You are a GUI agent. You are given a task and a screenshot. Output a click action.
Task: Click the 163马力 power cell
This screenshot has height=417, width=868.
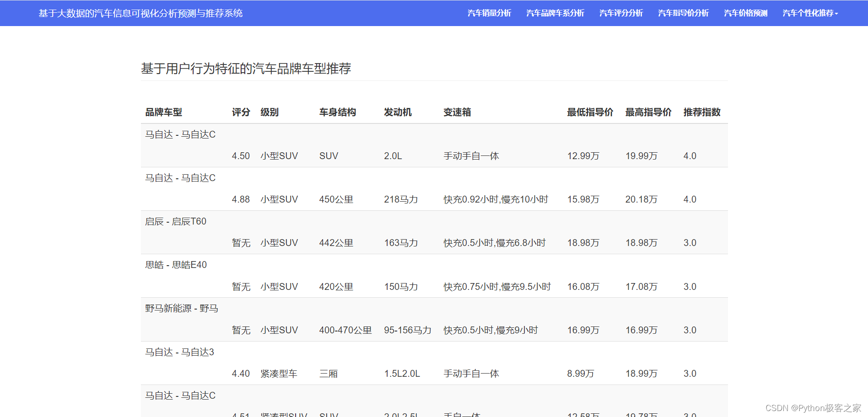click(401, 243)
